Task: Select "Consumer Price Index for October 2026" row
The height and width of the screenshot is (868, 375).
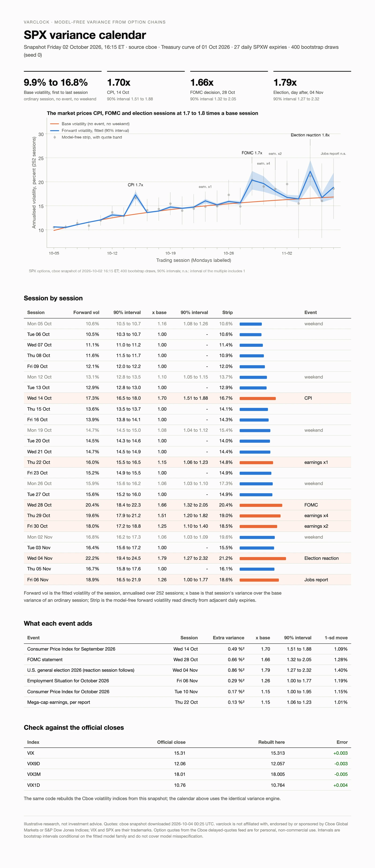Action: pyautogui.click(x=187, y=692)
